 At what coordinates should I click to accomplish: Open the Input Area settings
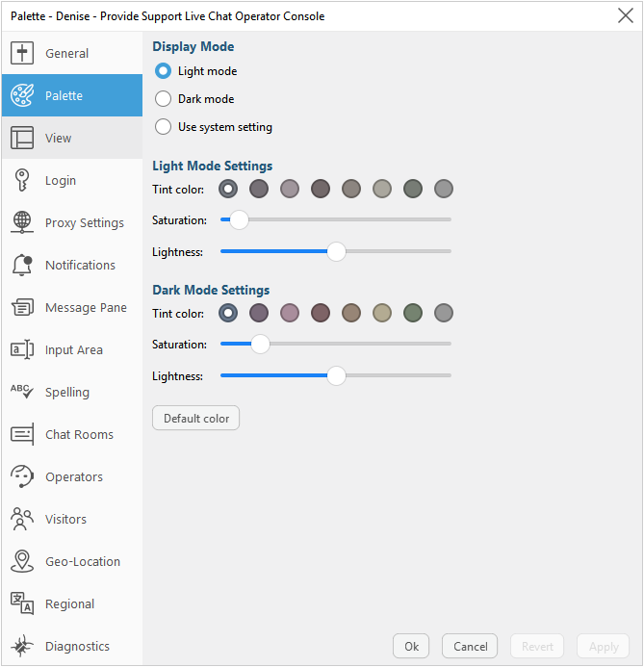[x=72, y=349]
